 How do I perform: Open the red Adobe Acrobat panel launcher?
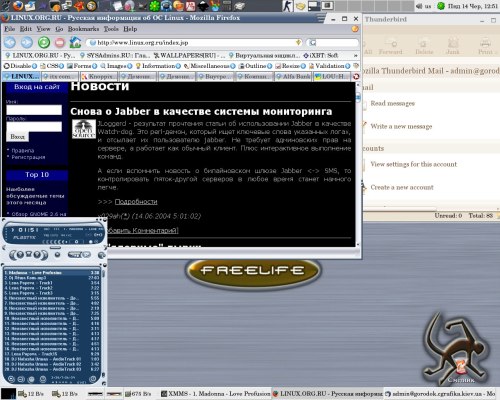pyautogui.click(x=190, y=6)
